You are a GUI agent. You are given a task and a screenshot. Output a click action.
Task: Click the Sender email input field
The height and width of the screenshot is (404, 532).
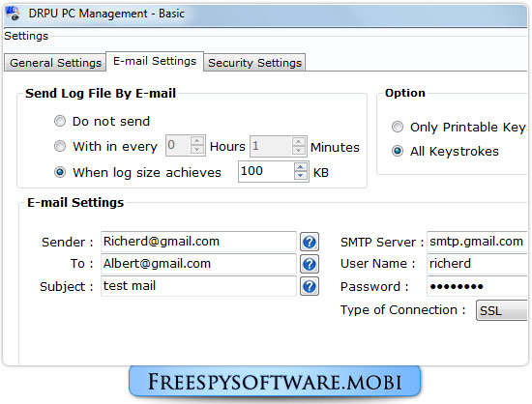[x=198, y=242]
